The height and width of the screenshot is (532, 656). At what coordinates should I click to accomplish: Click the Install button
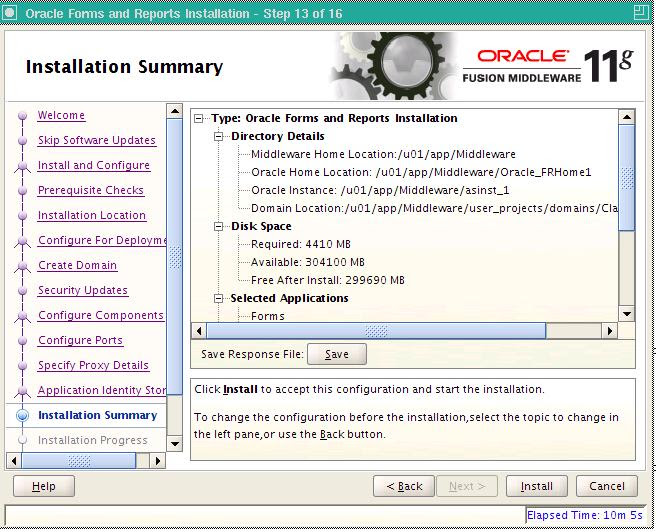pyautogui.click(x=536, y=486)
